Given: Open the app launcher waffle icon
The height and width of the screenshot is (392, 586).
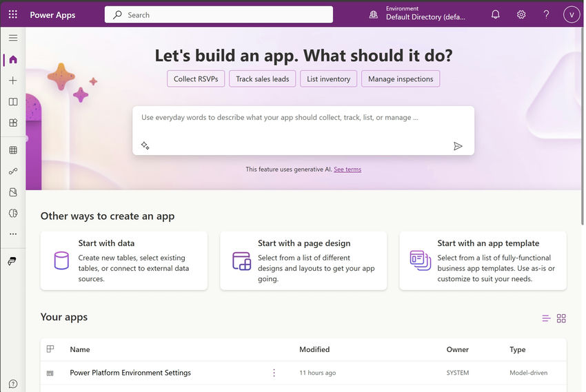Looking at the screenshot, I should (x=12, y=14).
